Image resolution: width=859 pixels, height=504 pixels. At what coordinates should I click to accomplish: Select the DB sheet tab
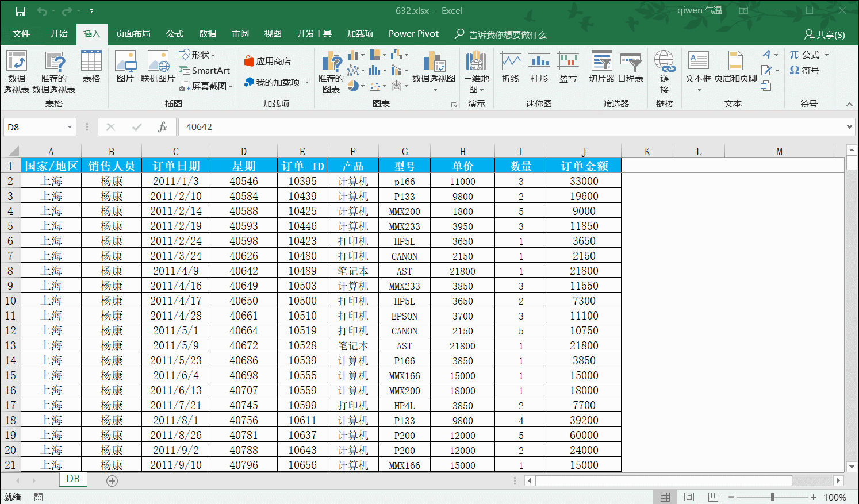tap(73, 479)
